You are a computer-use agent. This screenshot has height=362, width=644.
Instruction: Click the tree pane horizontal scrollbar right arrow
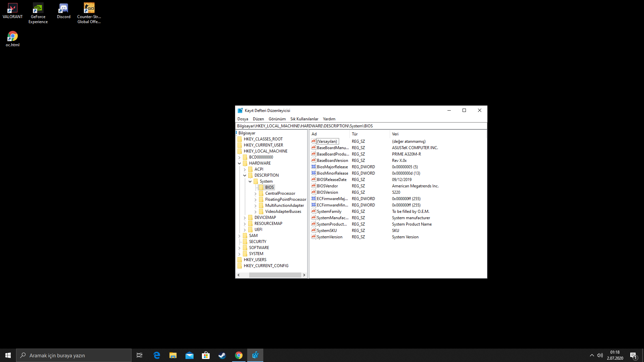click(304, 275)
